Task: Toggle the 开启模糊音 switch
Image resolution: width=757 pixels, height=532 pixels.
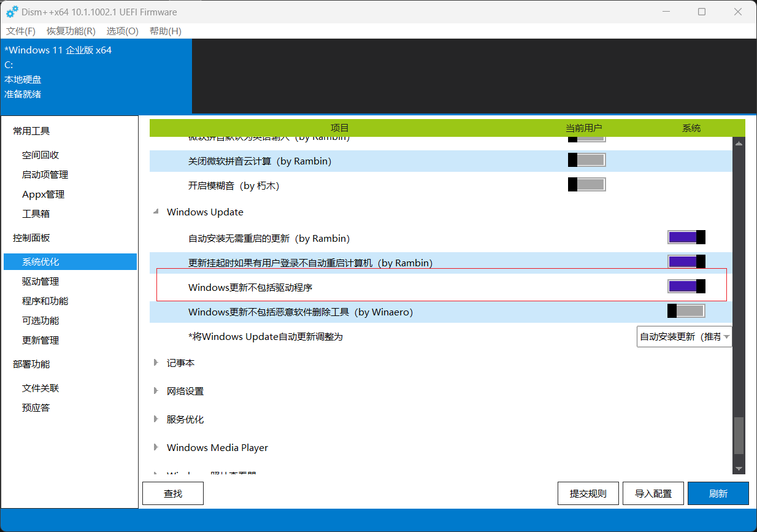Action: [586, 183]
